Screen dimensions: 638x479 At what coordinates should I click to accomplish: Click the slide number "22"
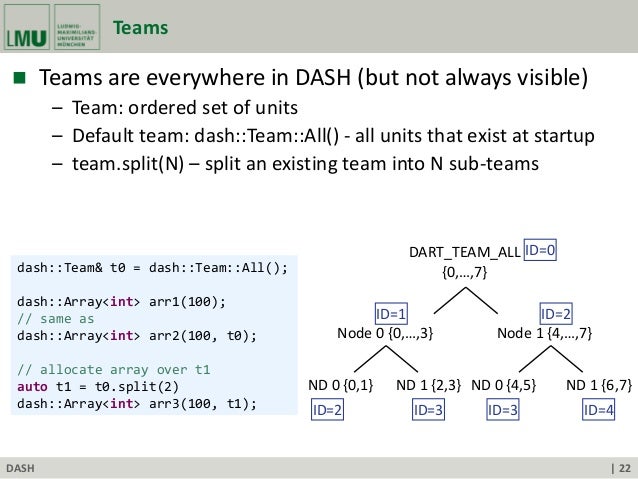(x=625, y=468)
